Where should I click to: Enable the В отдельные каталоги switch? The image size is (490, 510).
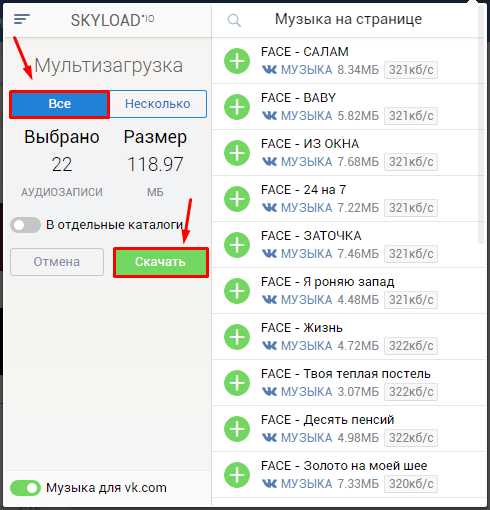[25, 225]
